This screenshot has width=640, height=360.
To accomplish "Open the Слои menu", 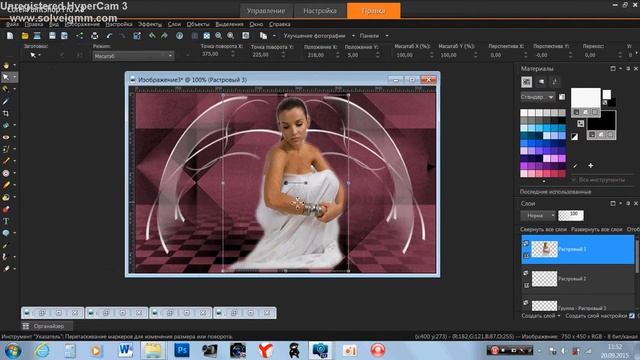I will [x=174, y=24].
